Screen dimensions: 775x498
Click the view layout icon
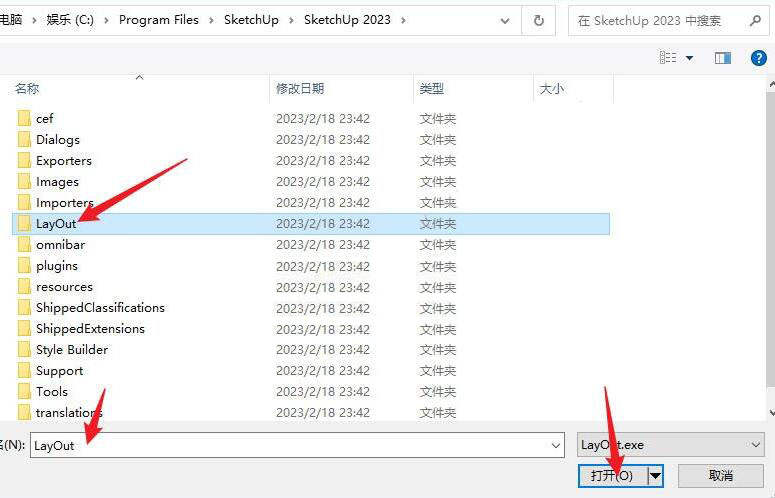click(668, 57)
